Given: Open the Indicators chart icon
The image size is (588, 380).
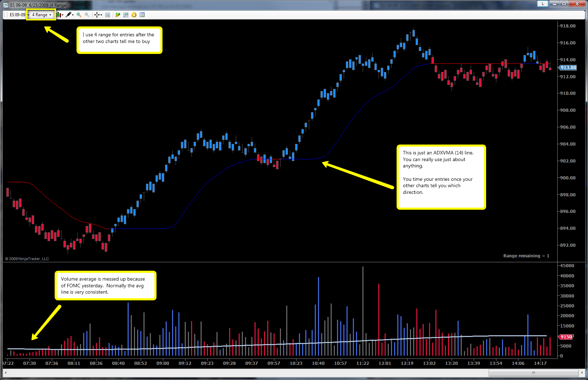Looking at the screenshot, I should pos(126,15).
